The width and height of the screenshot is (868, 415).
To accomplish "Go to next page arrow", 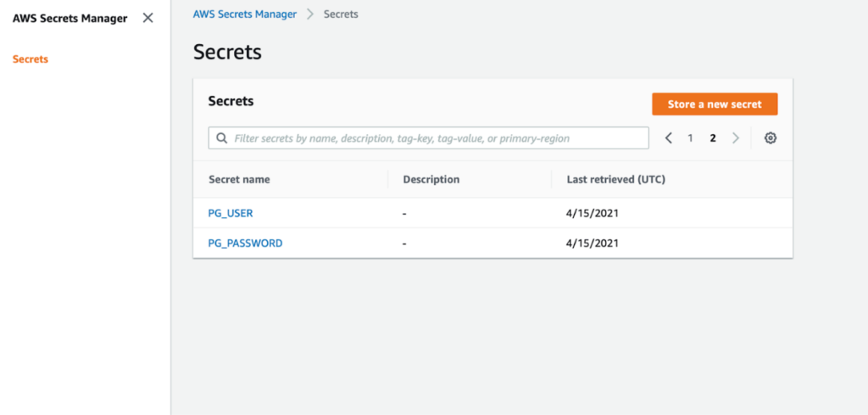I will pos(736,138).
